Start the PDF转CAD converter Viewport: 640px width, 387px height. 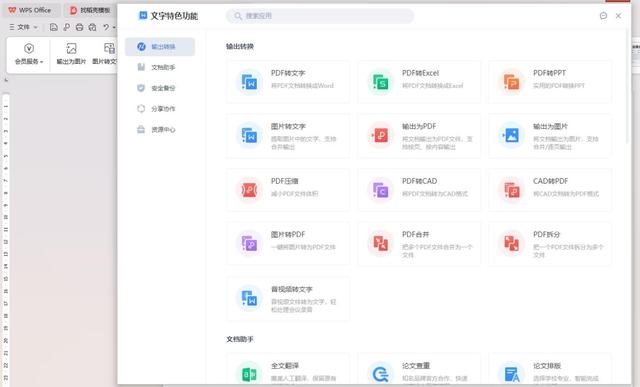(419, 190)
